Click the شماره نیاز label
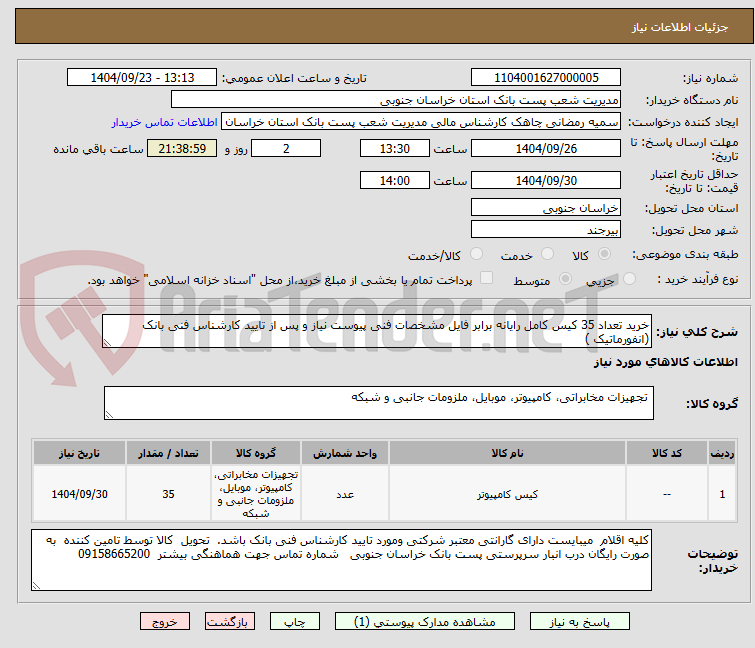This screenshot has width=755, height=648. pos(710,78)
